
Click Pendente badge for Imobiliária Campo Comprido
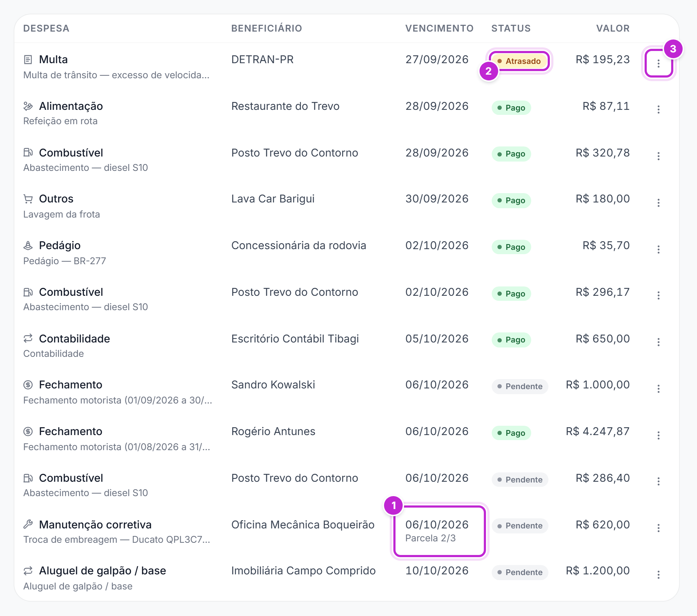click(520, 572)
